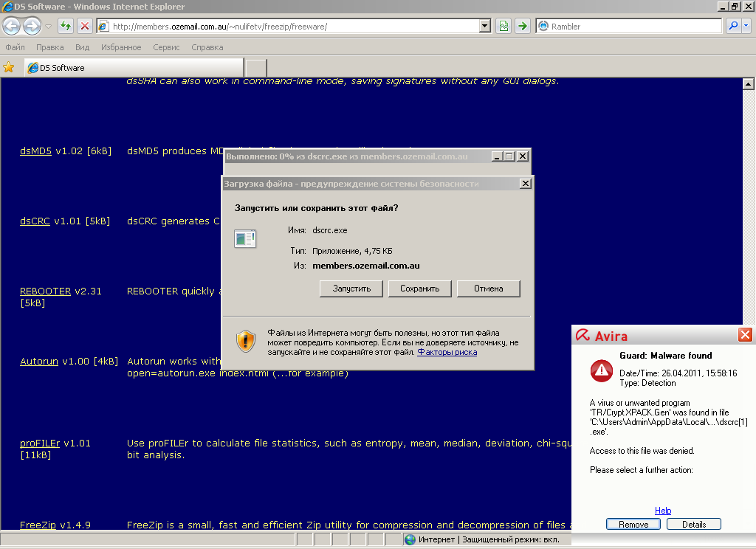
Task: Click the dscrc.exe application file icon
Action: click(245, 238)
